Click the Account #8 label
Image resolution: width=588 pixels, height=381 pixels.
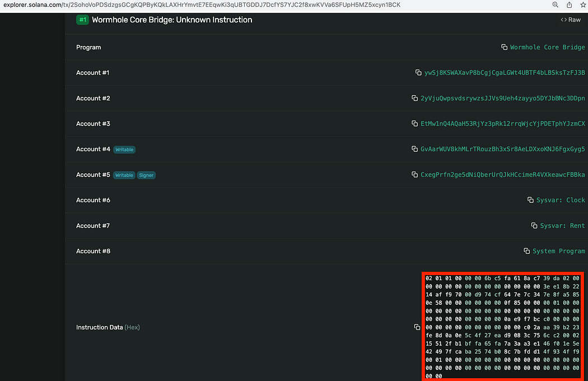93,251
